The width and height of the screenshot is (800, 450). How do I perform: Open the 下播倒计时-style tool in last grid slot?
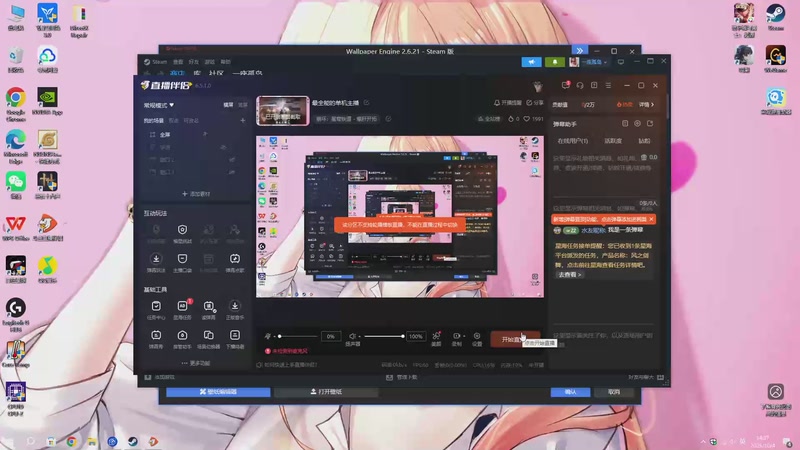tap(235, 339)
